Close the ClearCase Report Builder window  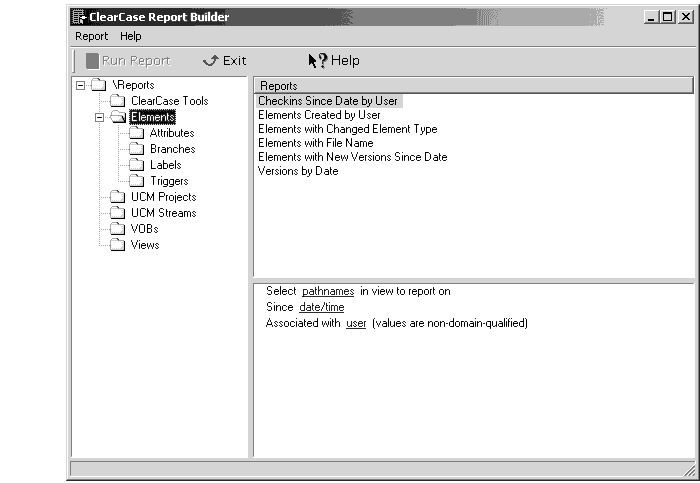click(x=686, y=17)
